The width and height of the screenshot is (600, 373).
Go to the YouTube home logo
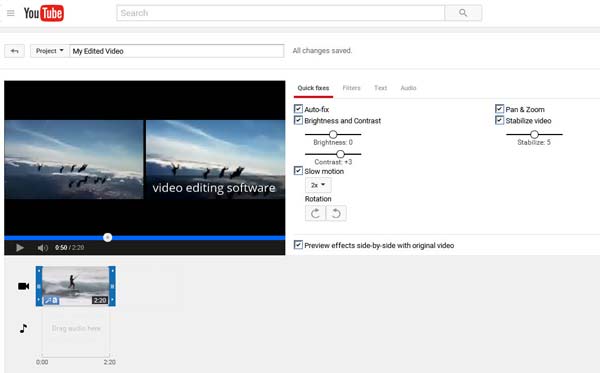pyautogui.click(x=44, y=13)
